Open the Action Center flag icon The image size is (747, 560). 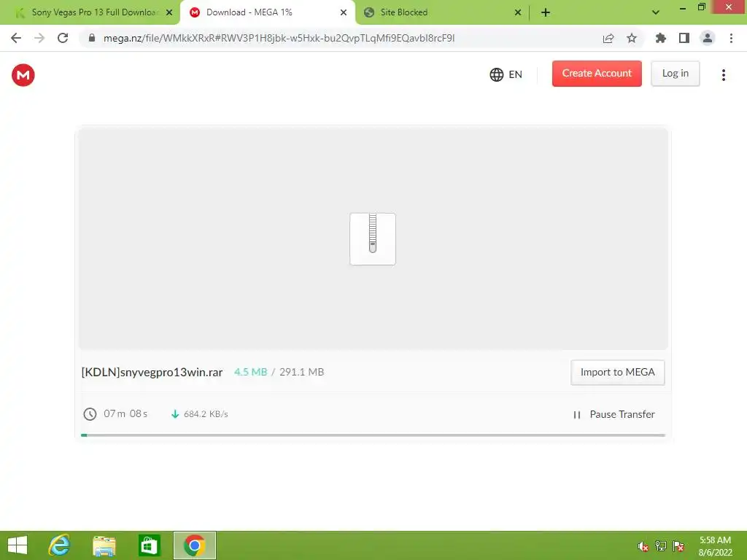[x=678, y=546]
